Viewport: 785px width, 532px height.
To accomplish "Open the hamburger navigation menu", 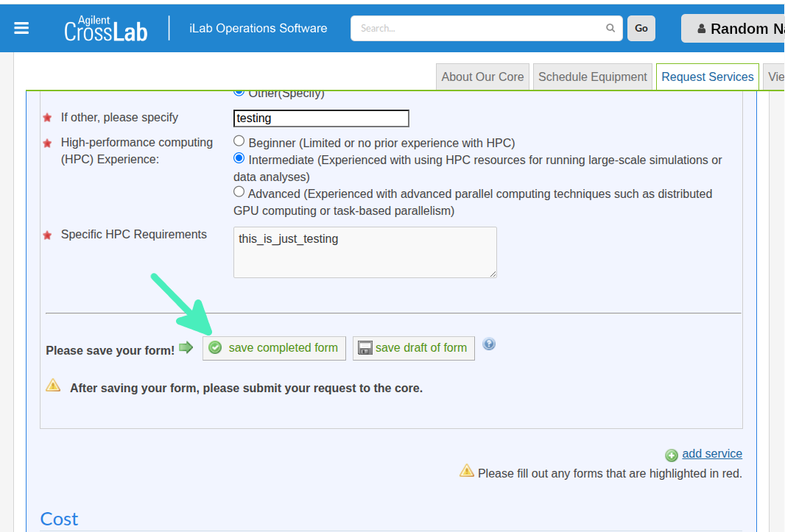I will 21,28.
